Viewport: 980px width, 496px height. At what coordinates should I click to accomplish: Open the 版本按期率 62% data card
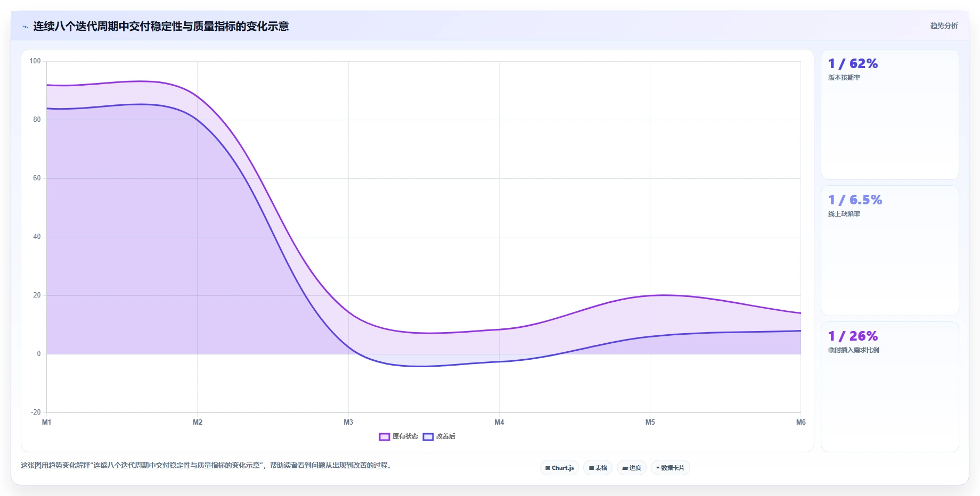[889, 114]
